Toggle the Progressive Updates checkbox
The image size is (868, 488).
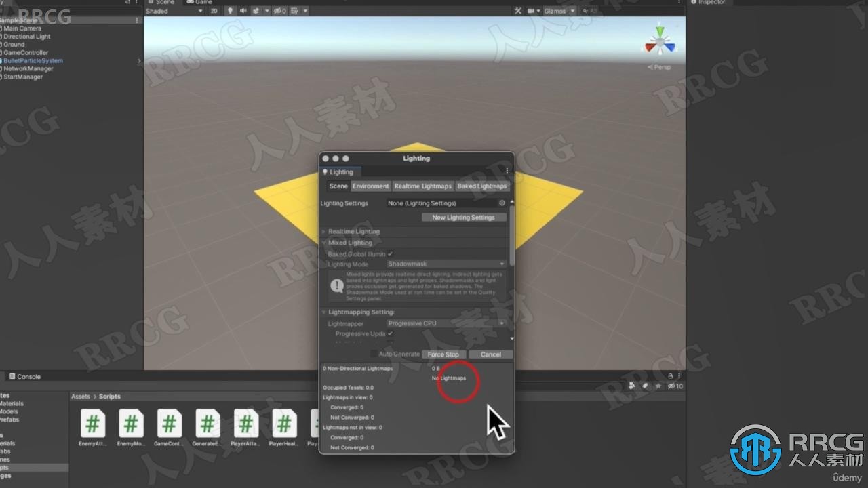[x=390, y=334]
